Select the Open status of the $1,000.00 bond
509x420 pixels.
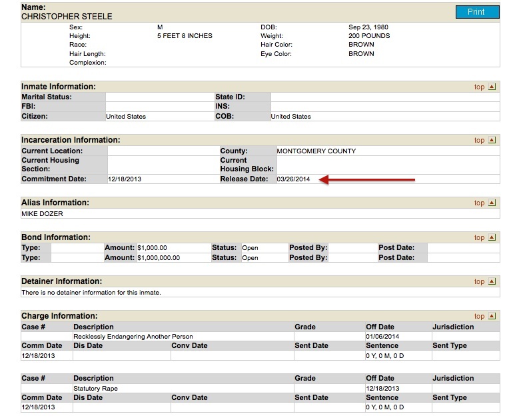click(x=250, y=248)
